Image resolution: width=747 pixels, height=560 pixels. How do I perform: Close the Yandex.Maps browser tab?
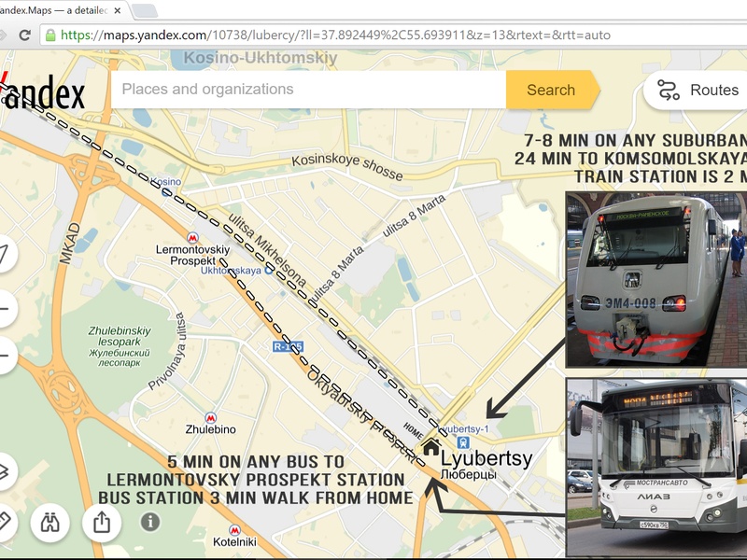point(119,11)
